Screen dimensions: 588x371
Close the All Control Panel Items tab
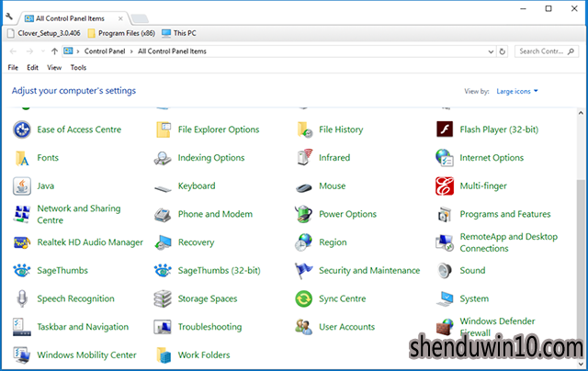pyautogui.click(x=120, y=18)
